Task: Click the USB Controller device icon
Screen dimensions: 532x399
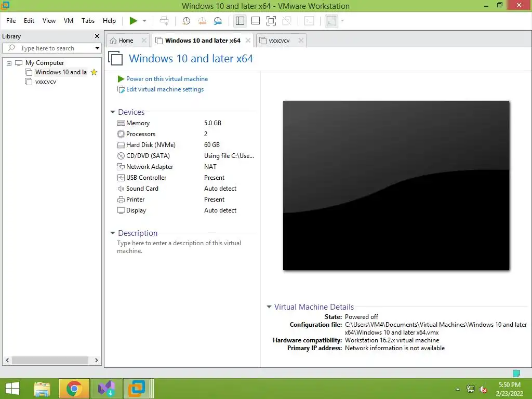Action: [x=121, y=178]
